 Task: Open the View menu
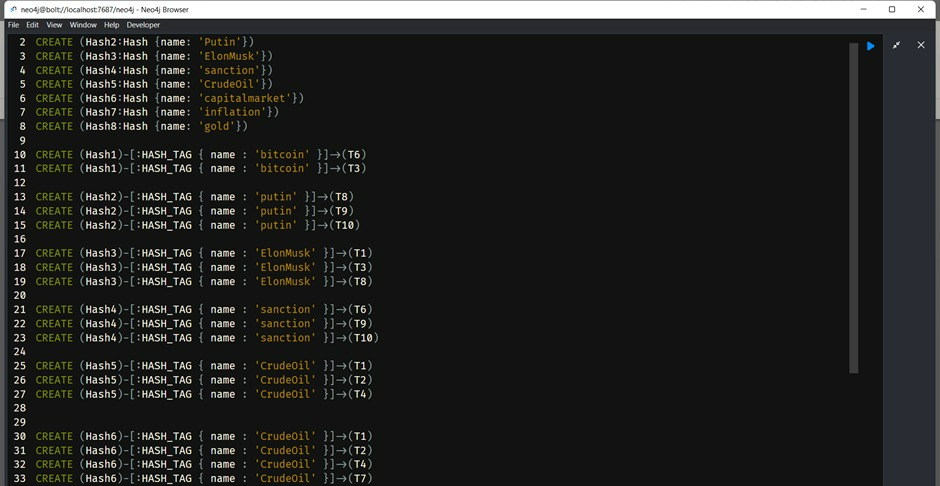click(x=55, y=25)
